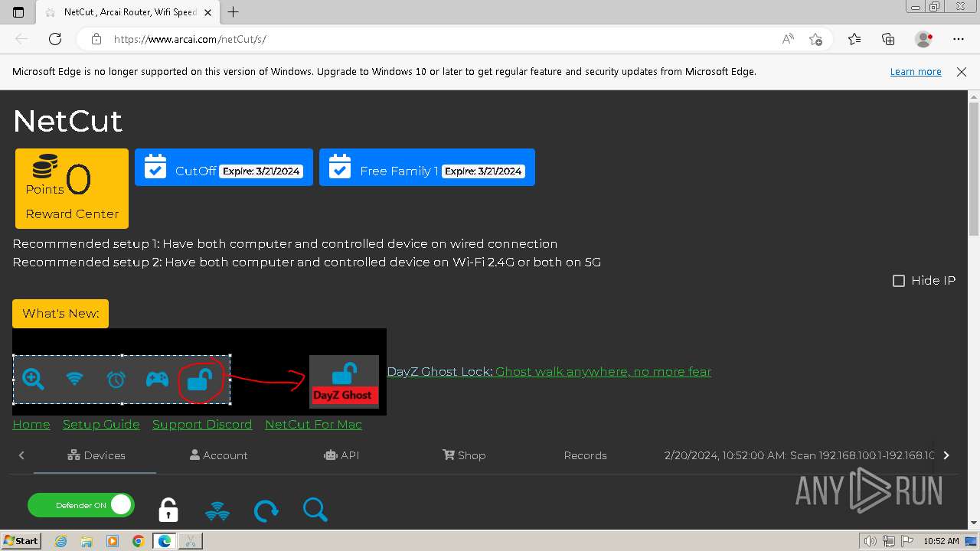Open Chrome from the taskbar
Image resolution: width=980 pixels, height=551 pixels.
(138, 541)
